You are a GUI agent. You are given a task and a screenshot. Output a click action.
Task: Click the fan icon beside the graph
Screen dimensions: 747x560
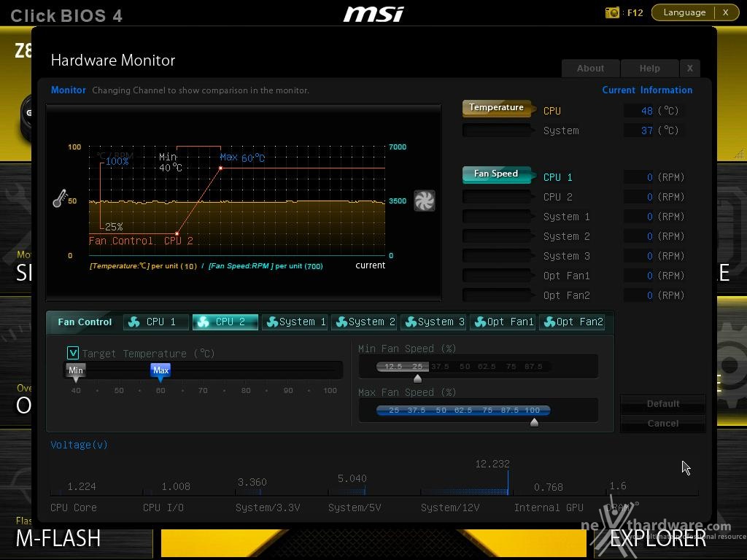tap(424, 201)
